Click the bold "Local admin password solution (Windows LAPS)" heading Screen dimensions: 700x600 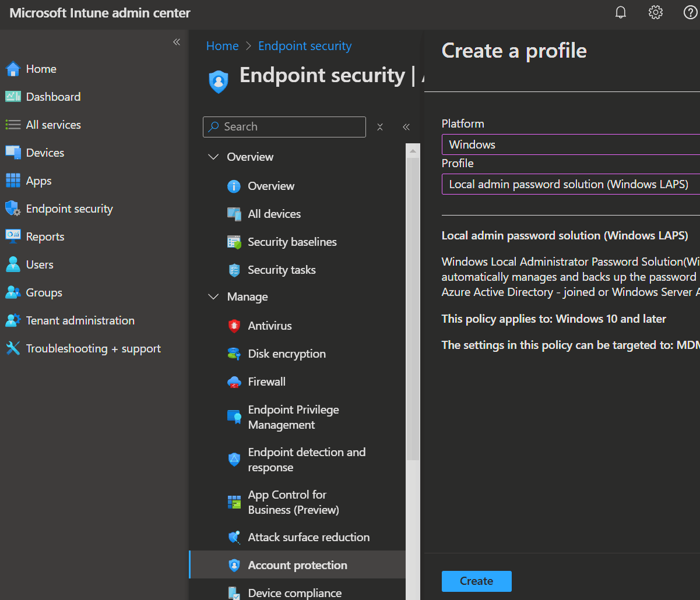(565, 235)
